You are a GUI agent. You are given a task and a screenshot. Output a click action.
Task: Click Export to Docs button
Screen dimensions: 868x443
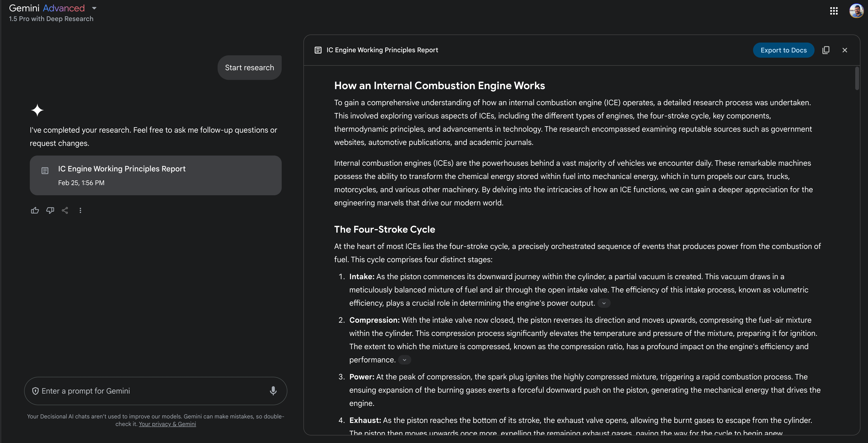click(x=783, y=50)
